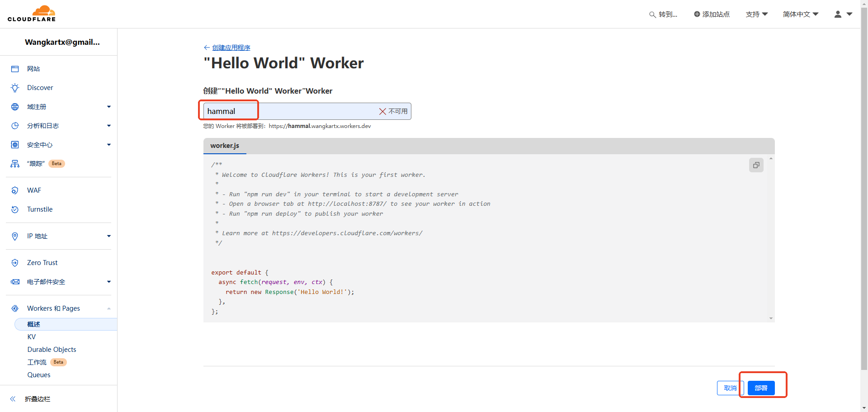Click the Workers 和 Pages diamond icon
The width and height of the screenshot is (868, 412).
pyautogui.click(x=15, y=308)
